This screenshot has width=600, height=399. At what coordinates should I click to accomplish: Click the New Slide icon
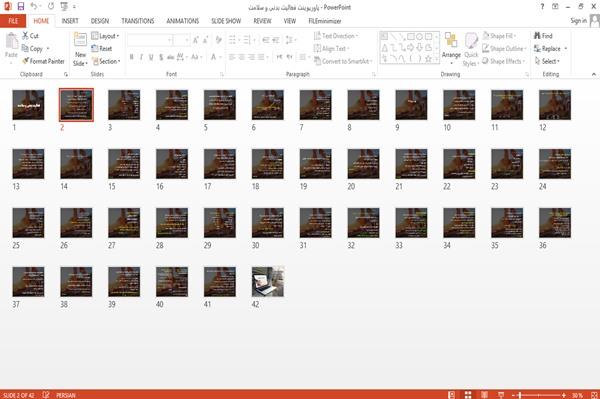(80, 40)
